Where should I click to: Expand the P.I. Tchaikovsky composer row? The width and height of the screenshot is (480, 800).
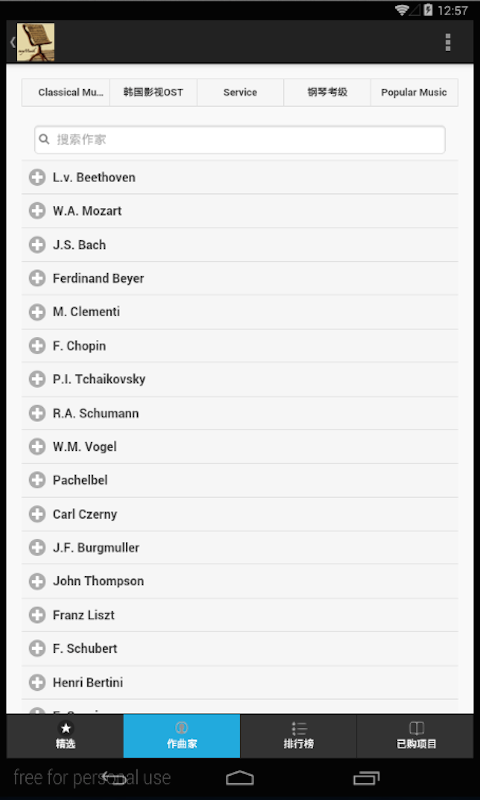pos(240,379)
